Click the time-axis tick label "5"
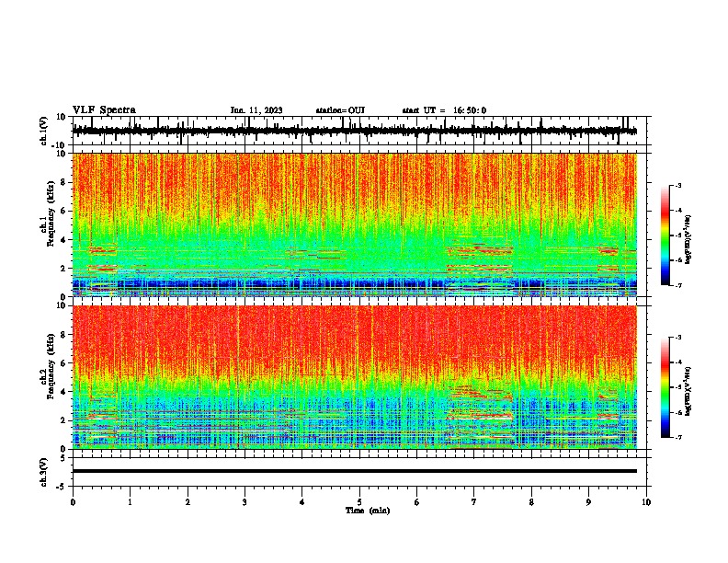728x563 pixels. click(359, 502)
